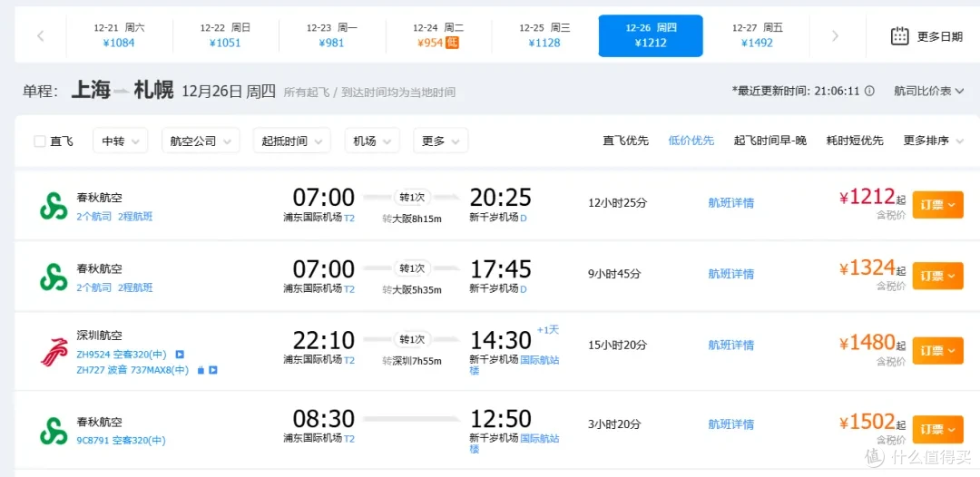Click 转大阪8h15m transfer text
Screen dimensions: 980x477
[412, 219]
